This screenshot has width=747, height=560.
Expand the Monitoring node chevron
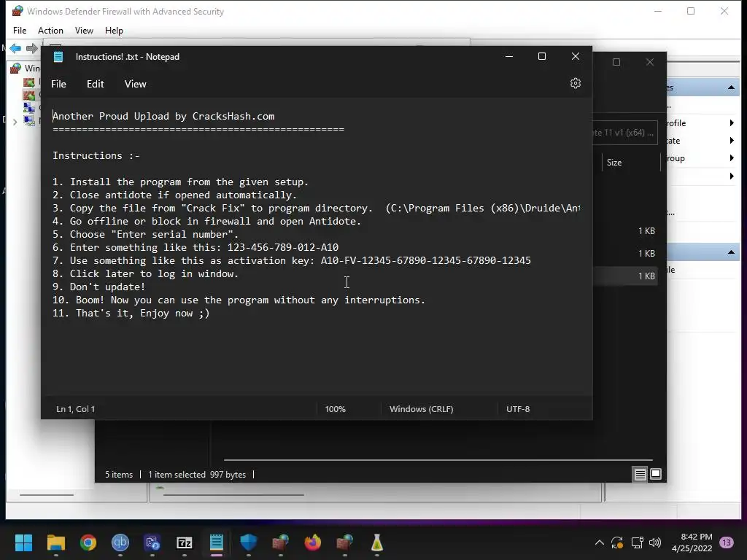pos(15,122)
